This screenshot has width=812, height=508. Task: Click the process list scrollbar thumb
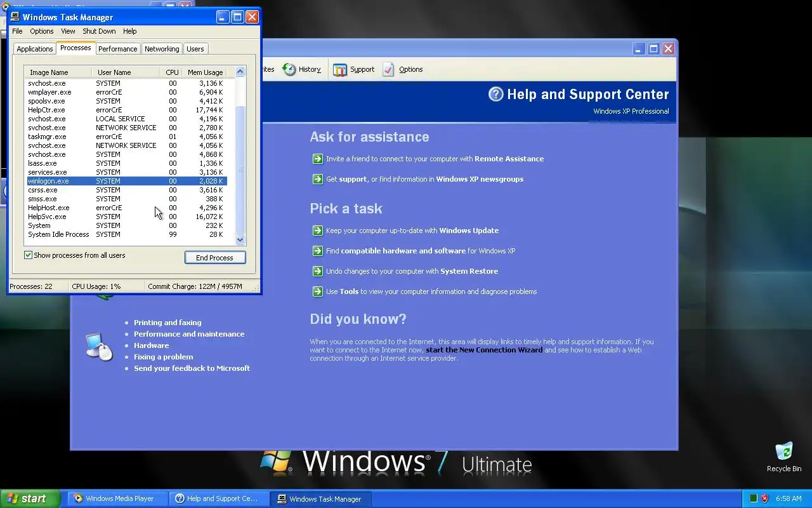pyautogui.click(x=240, y=170)
